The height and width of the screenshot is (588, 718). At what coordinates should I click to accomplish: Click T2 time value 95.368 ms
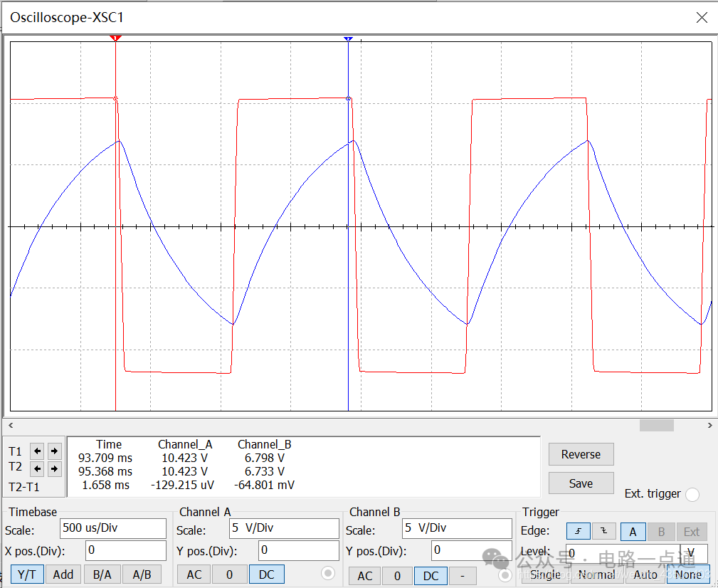coord(105,471)
